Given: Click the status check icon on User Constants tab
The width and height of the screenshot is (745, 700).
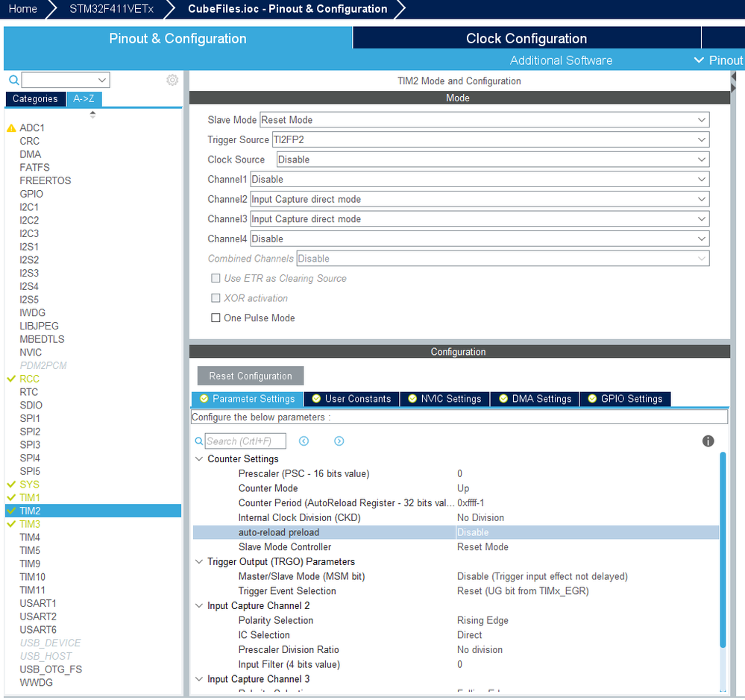Looking at the screenshot, I should point(316,398).
